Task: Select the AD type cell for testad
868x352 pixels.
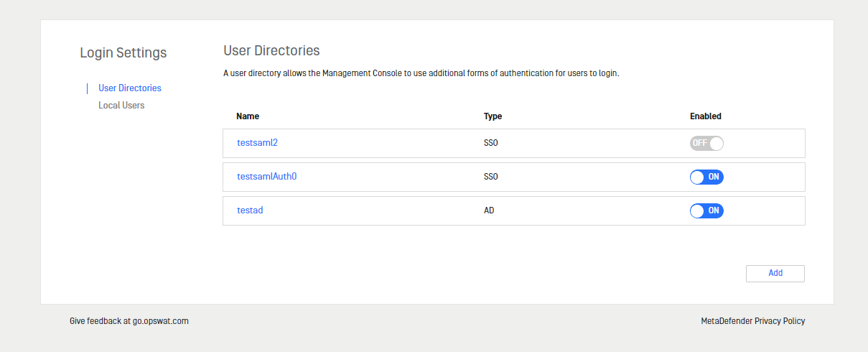Action: (x=489, y=210)
